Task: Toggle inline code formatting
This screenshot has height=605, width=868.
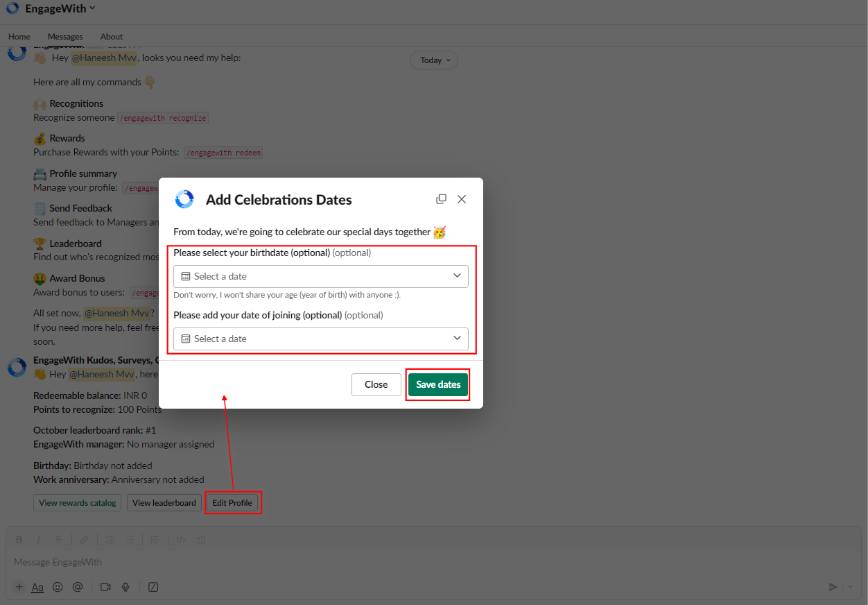Action: [x=180, y=539]
